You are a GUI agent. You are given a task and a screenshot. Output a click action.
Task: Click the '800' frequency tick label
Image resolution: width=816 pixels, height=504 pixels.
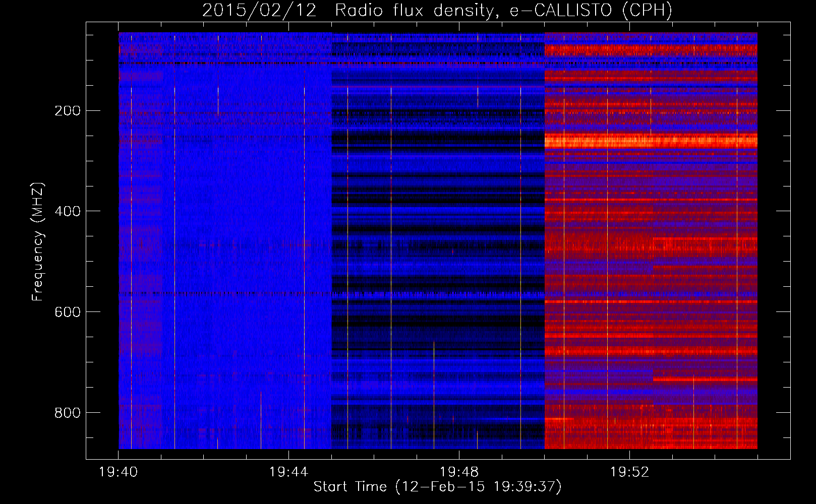tap(68, 413)
